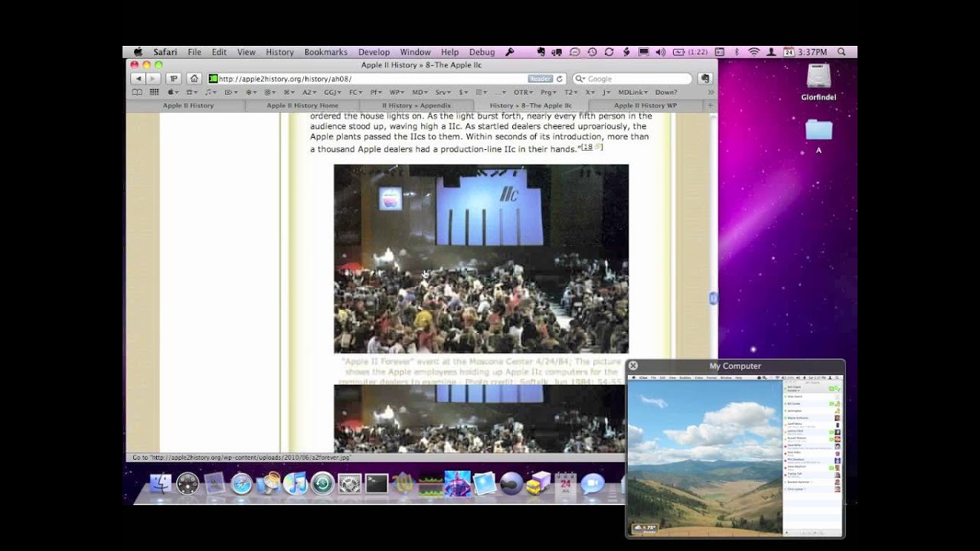
Task: Launch Terminal from the Dock
Action: [x=376, y=484]
